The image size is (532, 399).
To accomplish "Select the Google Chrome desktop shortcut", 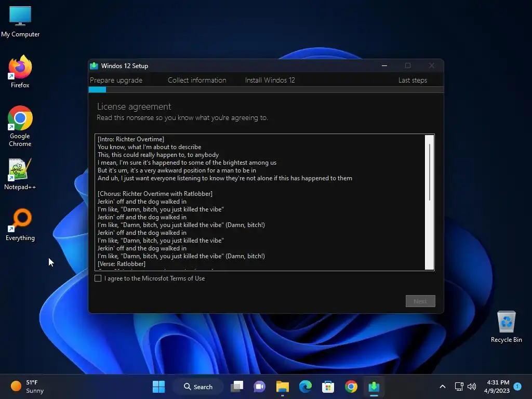I will click(20, 126).
